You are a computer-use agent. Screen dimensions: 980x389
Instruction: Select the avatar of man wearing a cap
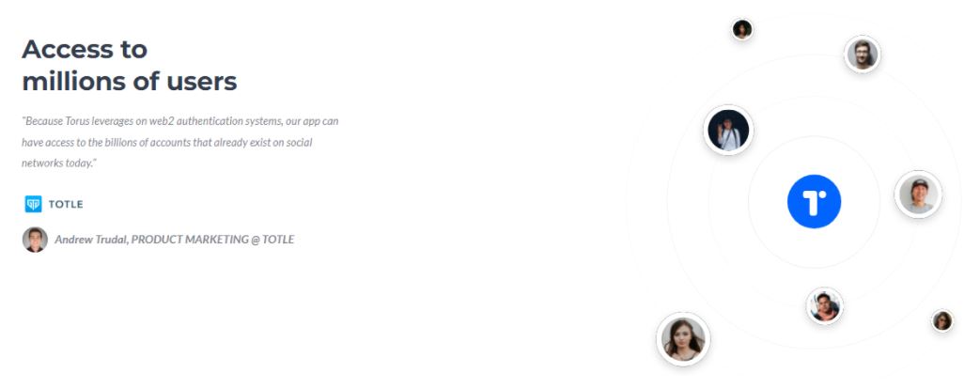918,194
